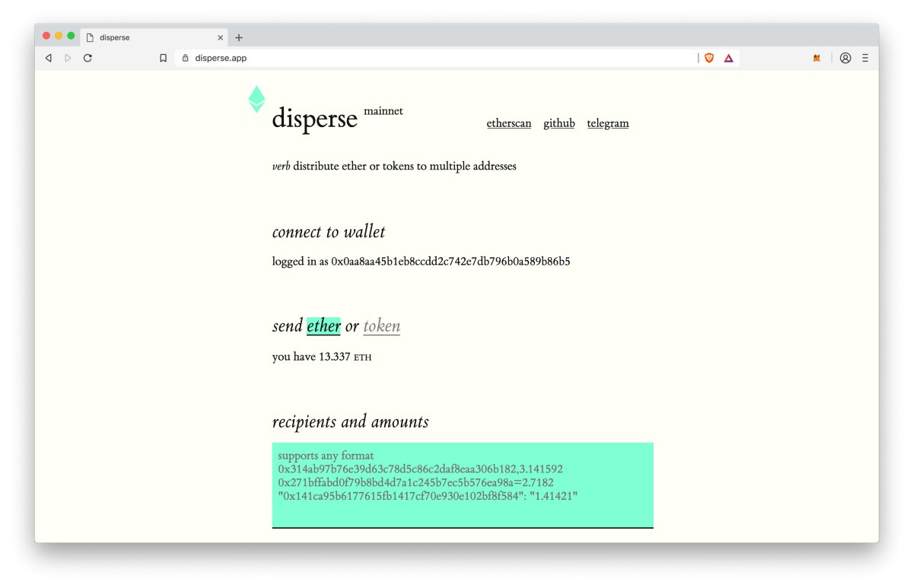Click the 'you have 13.337 ETH' balance
Viewport: 913px width, 588px height.
(x=322, y=357)
